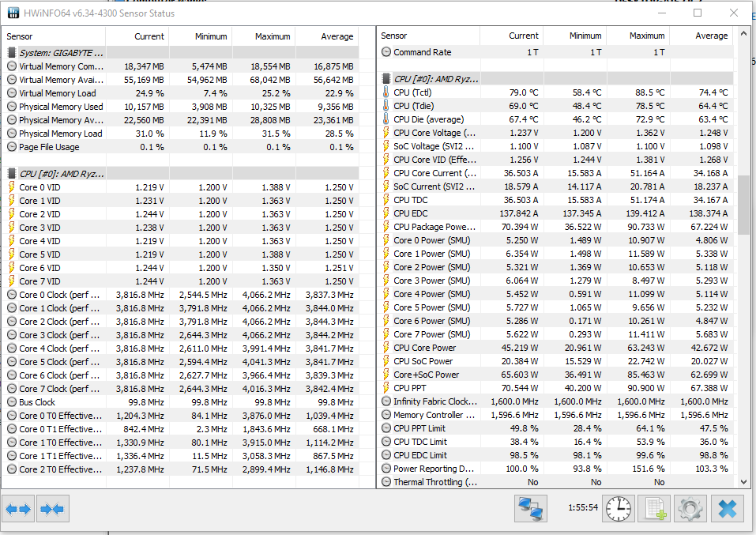Maximize the HWiNFO64 Sensor Status window
Image resolution: width=756 pixels, height=535 pixels.
[x=698, y=13]
